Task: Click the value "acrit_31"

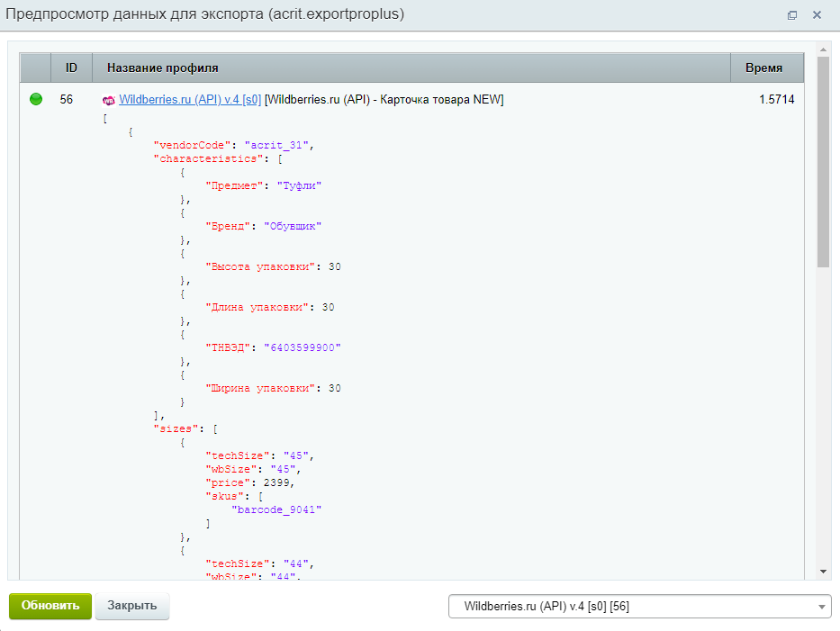Action: click(277, 145)
